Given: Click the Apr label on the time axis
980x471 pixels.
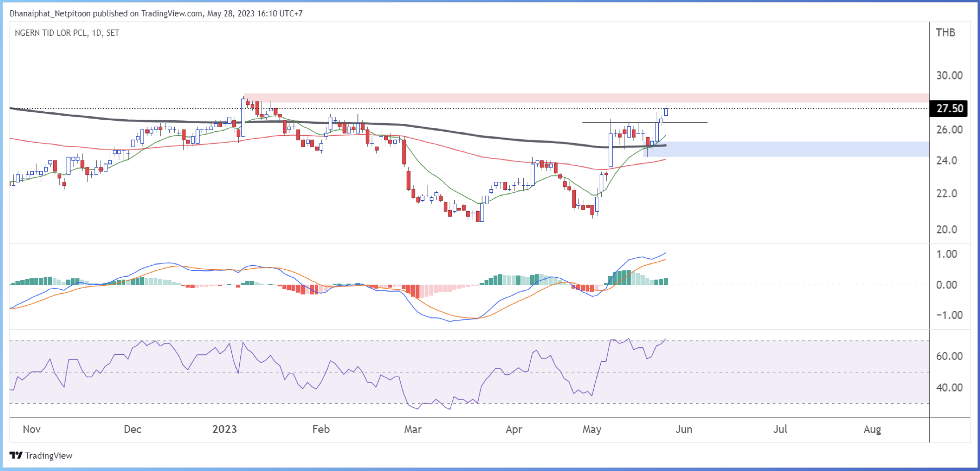Looking at the screenshot, I should tap(514, 429).
